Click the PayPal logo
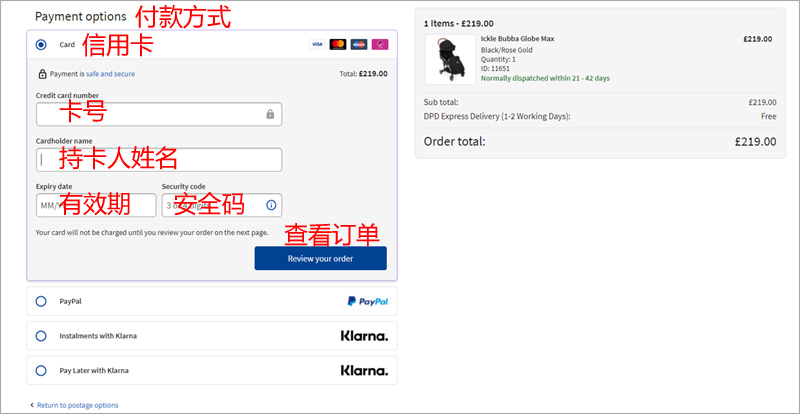800x414 pixels. (x=367, y=301)
